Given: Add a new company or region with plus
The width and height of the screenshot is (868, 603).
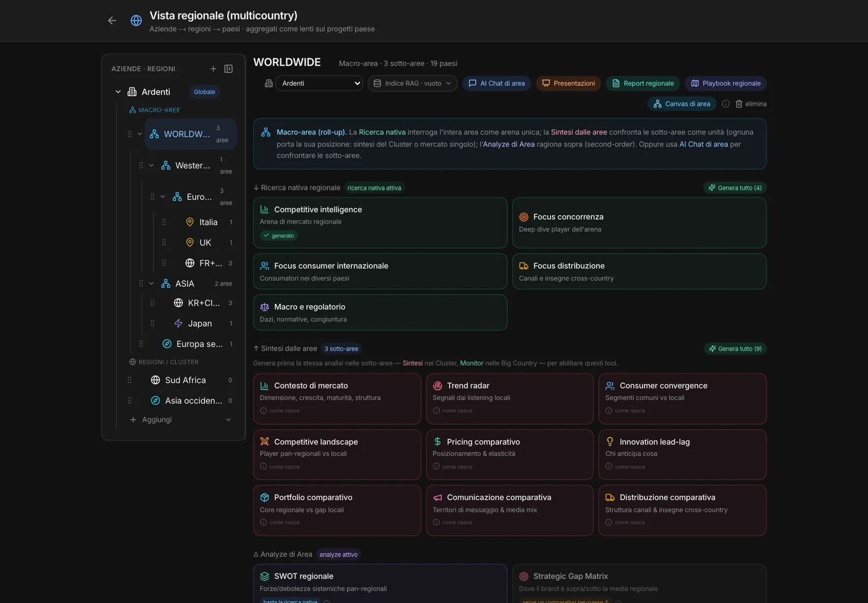Looking at the screenshot, I should pos(213,69).
